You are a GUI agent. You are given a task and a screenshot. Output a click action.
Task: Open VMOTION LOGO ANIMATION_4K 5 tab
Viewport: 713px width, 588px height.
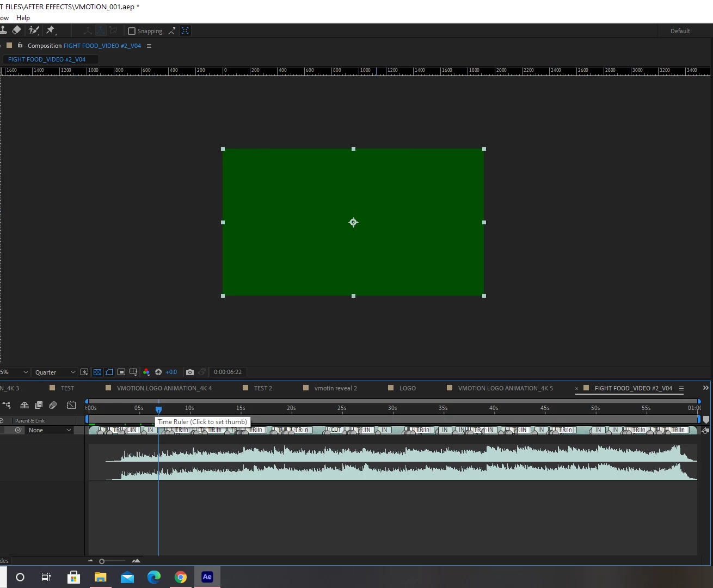(506, 388)
